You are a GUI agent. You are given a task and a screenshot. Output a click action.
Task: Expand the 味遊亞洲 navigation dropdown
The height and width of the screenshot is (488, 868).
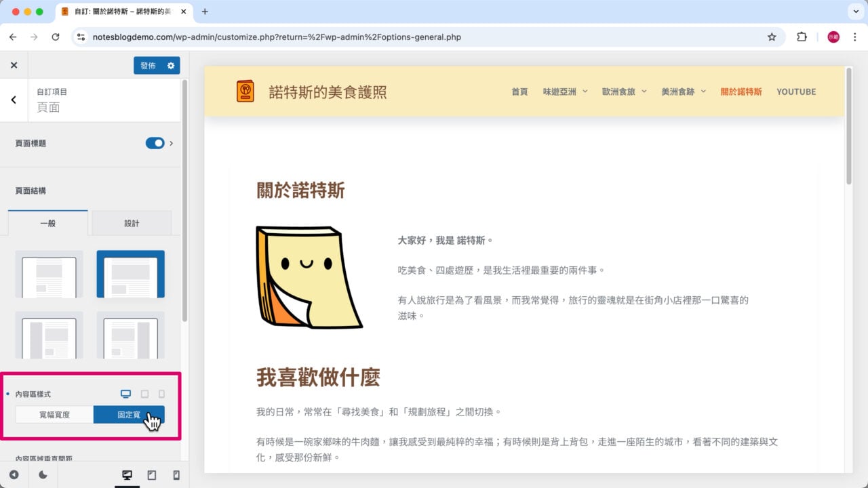click(x=583, y=91)
